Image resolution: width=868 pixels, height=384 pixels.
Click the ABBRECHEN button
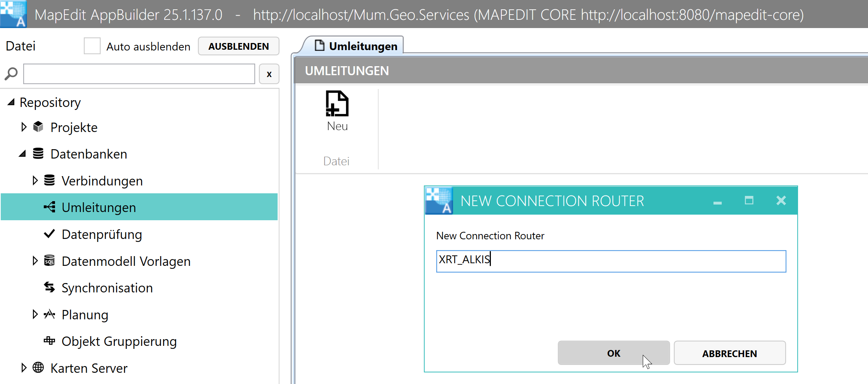coord(729,353)
